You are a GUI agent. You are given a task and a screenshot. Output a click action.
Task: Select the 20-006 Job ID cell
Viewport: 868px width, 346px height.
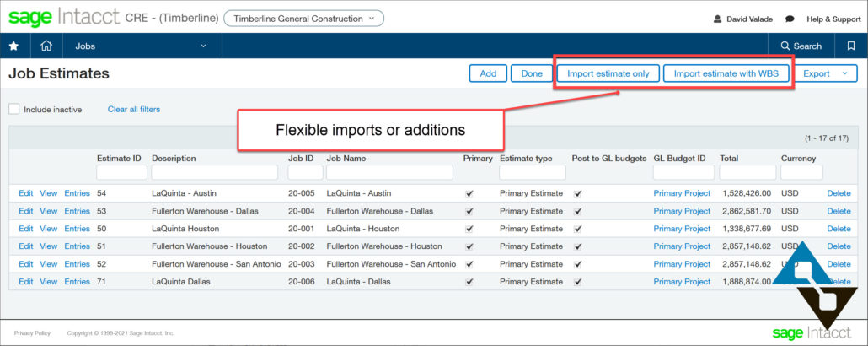pos(301,282)
